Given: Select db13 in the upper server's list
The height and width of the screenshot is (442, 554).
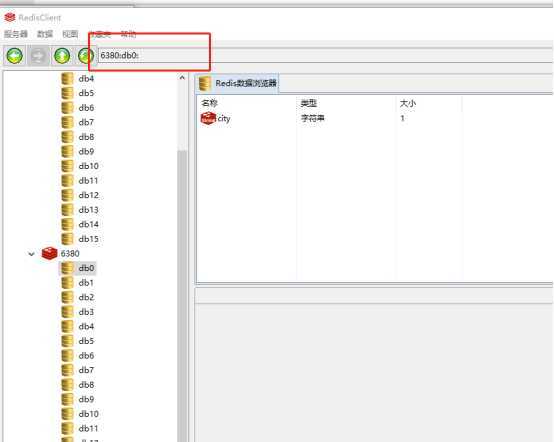Looking at the screenshot, I should [x=88, y=210].
